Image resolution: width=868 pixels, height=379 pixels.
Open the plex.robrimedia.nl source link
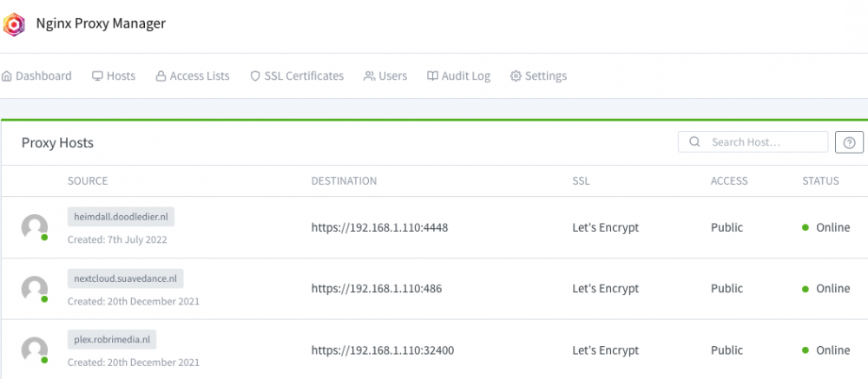112,340
